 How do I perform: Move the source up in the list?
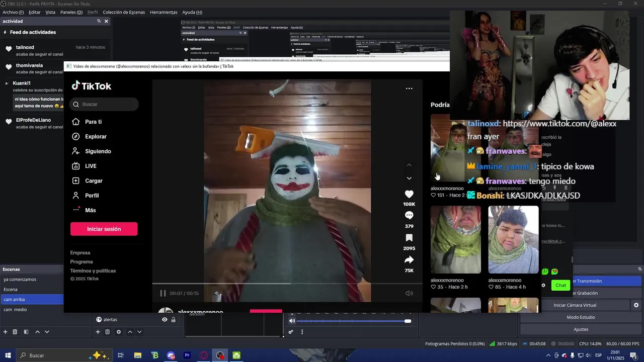pyautogui.click(x=130, y=332)
